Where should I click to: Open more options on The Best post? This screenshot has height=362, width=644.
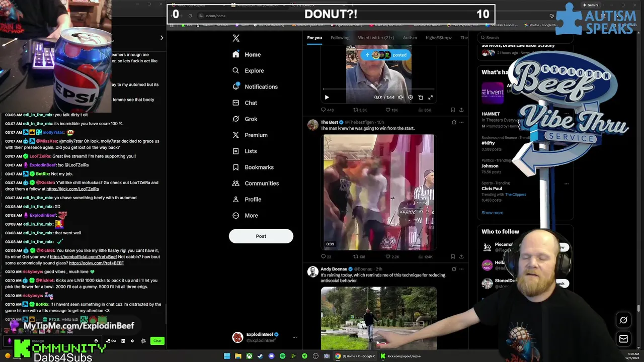pyautogui.click(x=461, y=122)
